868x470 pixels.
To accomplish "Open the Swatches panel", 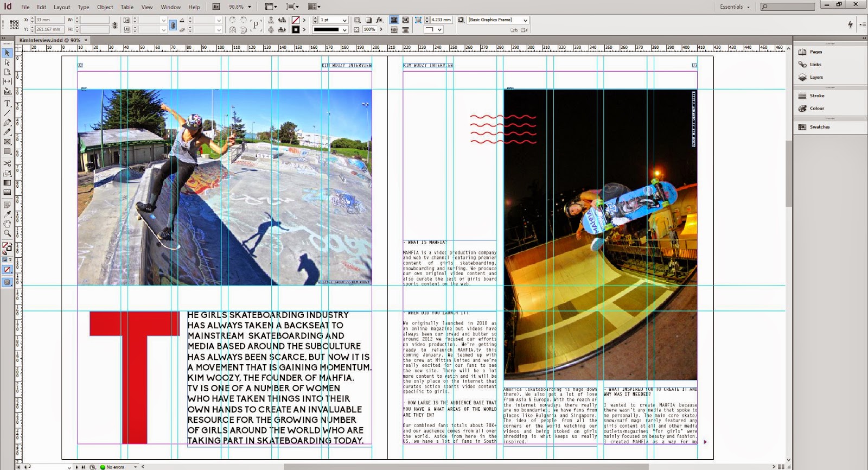I will (x=820, y=127).
